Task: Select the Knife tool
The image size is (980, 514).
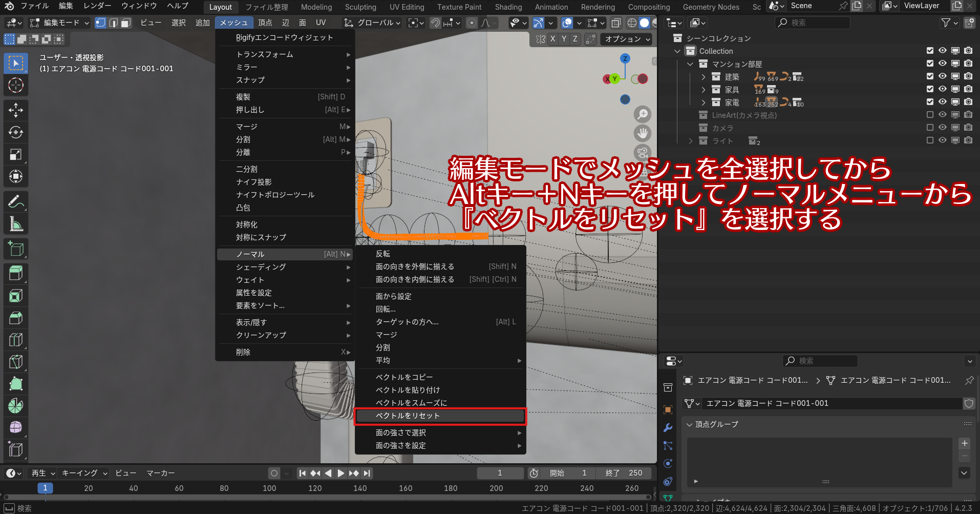Action: [x=16, y=362]
